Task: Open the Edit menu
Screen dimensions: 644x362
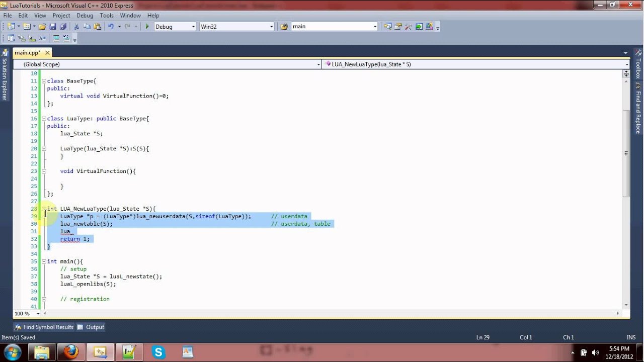Action: tap(23, 16)
